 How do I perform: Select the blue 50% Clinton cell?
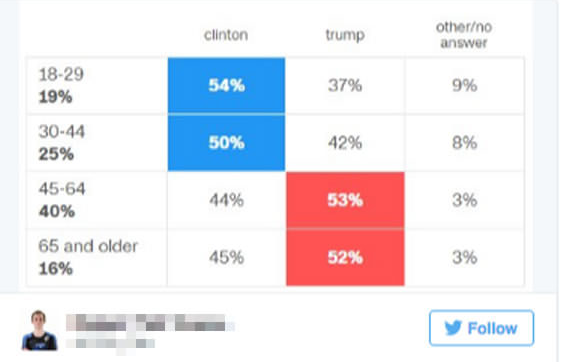point(226,143)
